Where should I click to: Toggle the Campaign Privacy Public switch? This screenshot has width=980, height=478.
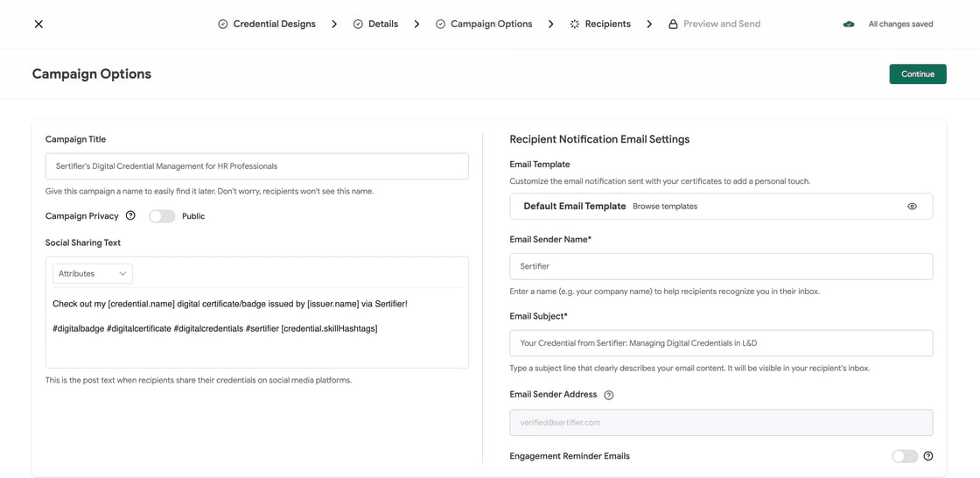tap(162, 216)
